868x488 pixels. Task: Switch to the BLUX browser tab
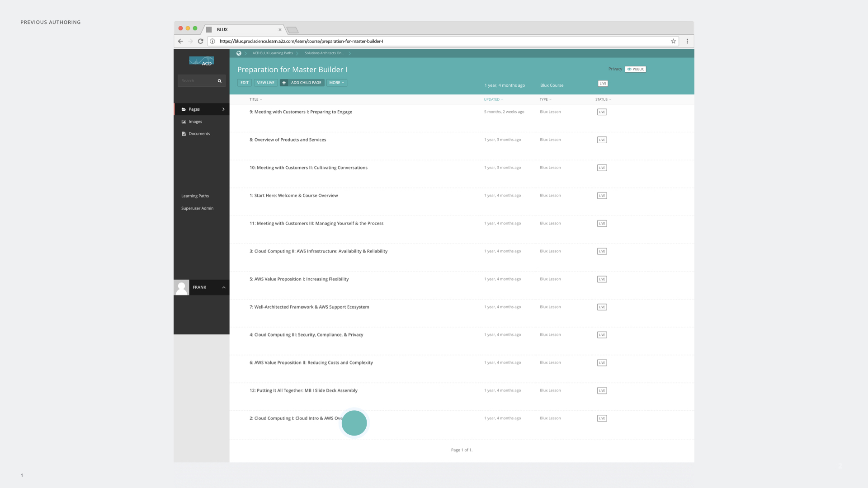pos(244,30)
